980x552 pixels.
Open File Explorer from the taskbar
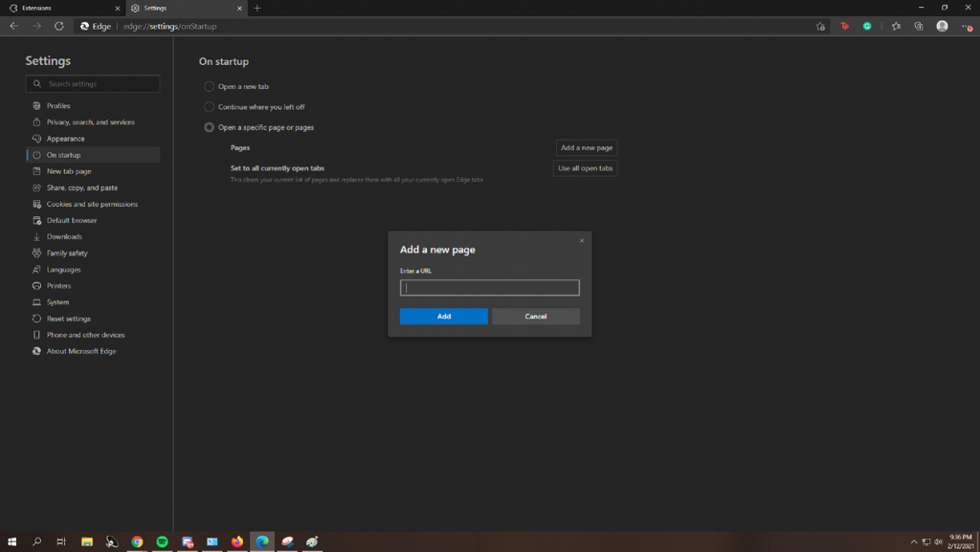pos(87,541)
